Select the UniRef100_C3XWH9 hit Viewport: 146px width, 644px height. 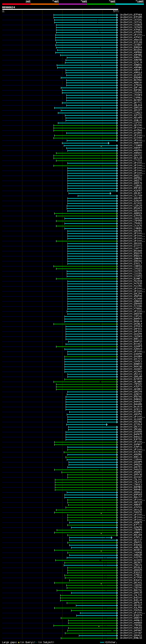tap(131, 146)
